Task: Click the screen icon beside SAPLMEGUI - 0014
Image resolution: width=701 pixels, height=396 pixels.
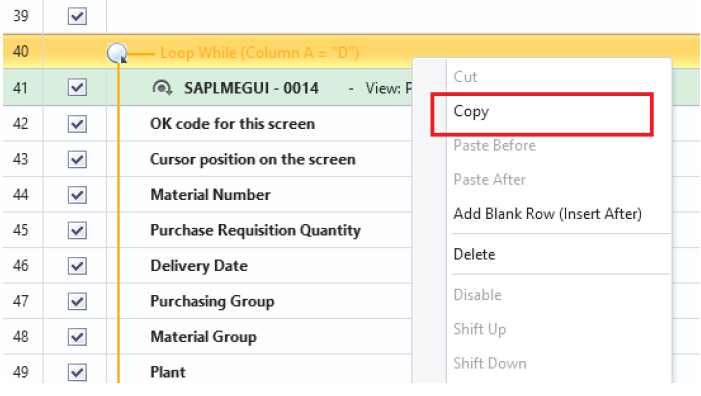Action: (162, 88)
